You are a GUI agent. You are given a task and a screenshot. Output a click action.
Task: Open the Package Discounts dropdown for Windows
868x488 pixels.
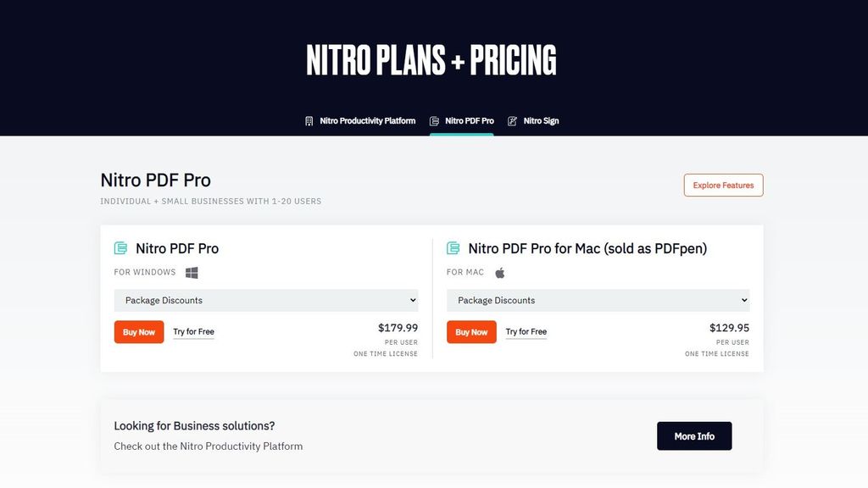(266, 300)
